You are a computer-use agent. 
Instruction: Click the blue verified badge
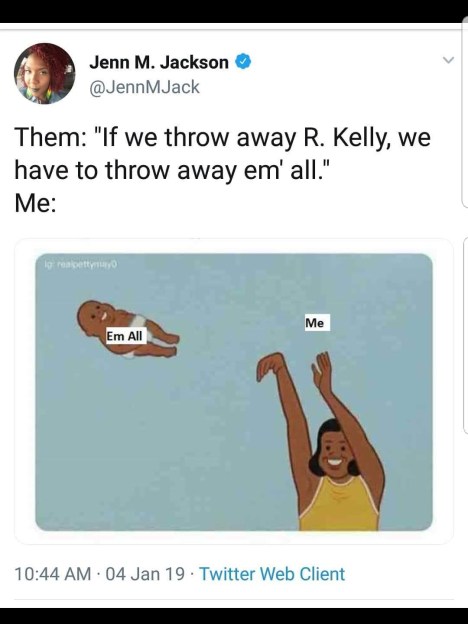[243, 62]
